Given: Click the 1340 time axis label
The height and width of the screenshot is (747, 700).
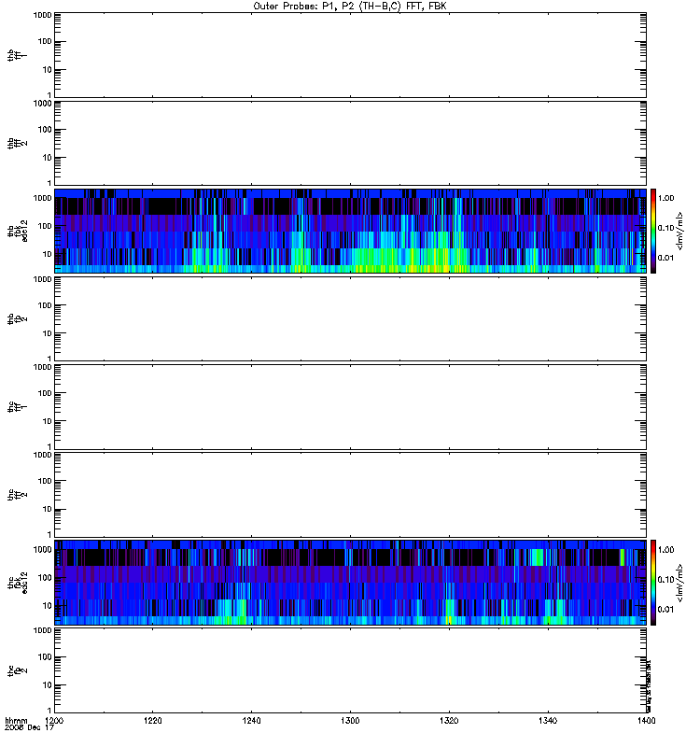Looking at the screenshot, I should [x=548, y=721].
